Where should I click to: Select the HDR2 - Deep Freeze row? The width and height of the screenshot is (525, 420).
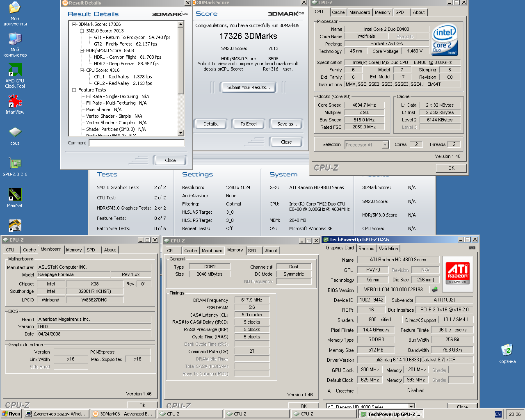pos(126,64)
